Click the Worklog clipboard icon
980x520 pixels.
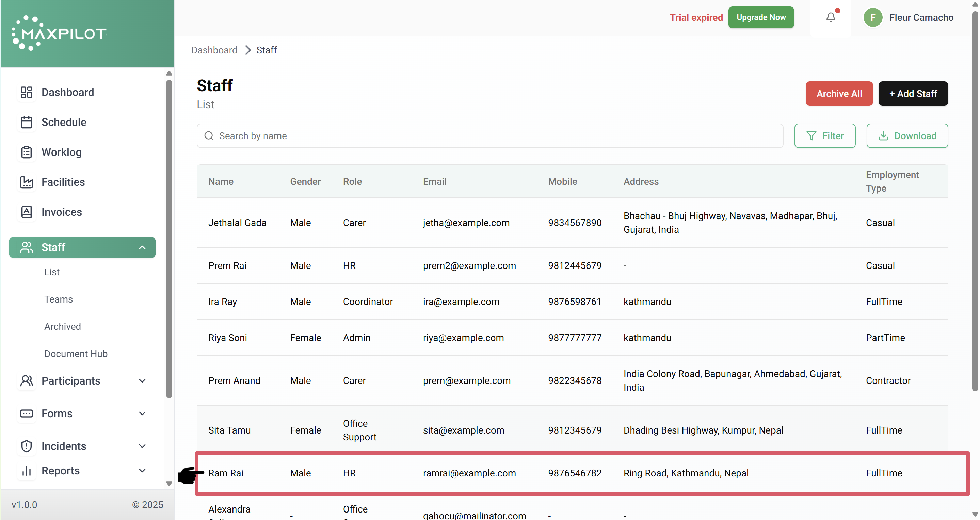point(26,152)
